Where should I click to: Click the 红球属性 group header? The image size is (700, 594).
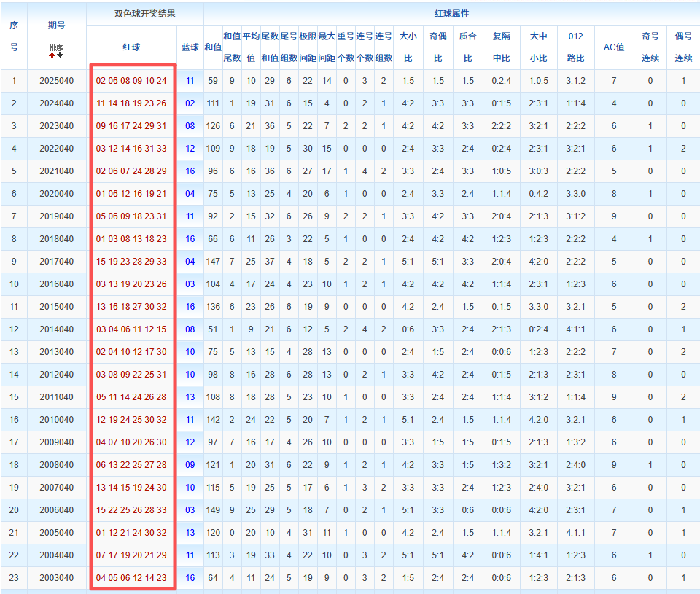452,13
